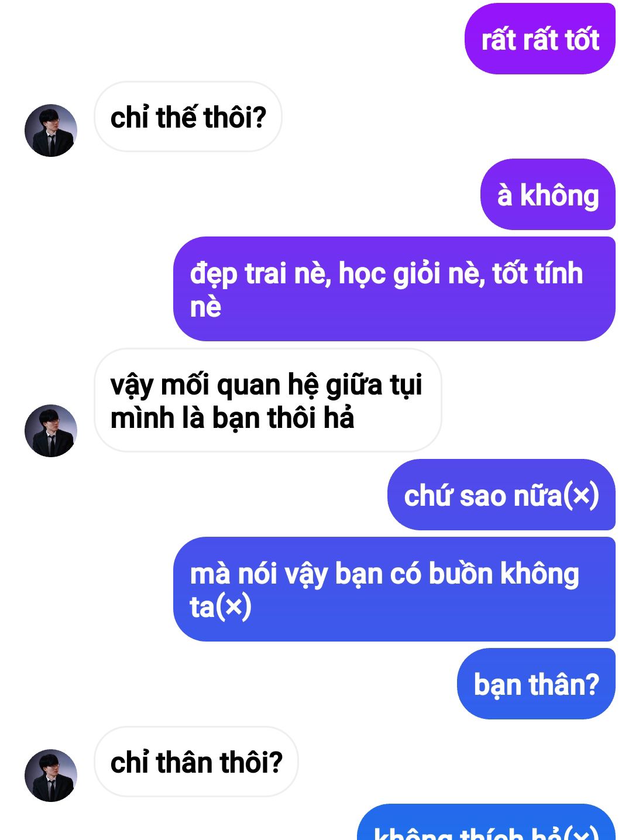Tap the avatar beside "chỉ thế thôi?"
The height and width of the screenshot is (840, 632).
pyautogui.click(x=51, y=131)
